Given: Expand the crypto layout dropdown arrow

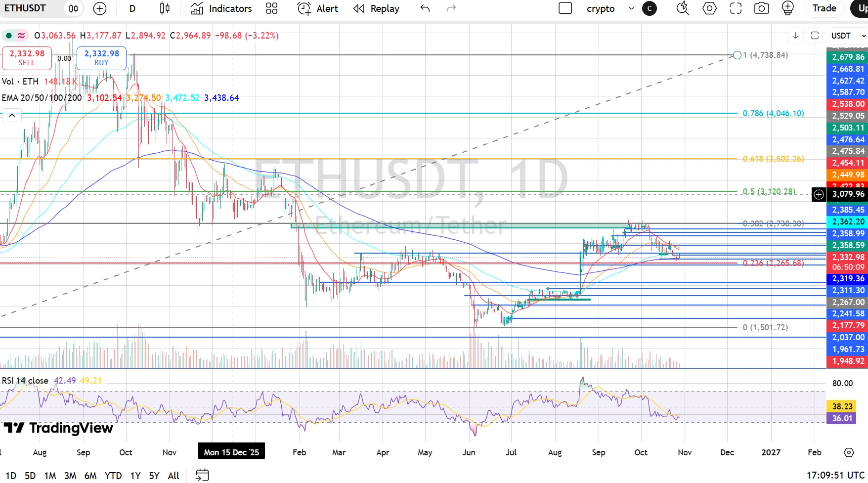Looking at the screenshot, I should coord(631,8).
